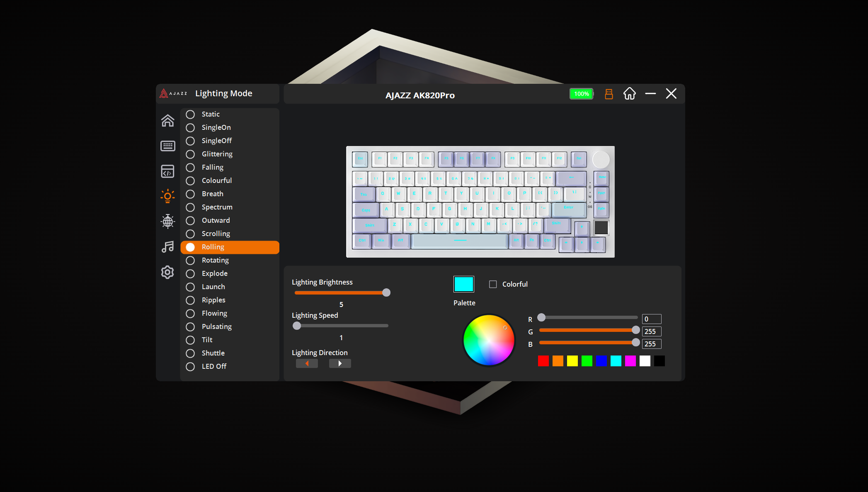This screenshot has height=492, width=868.
Task: Select the Shuttle lighting mode
Action: 230,353
